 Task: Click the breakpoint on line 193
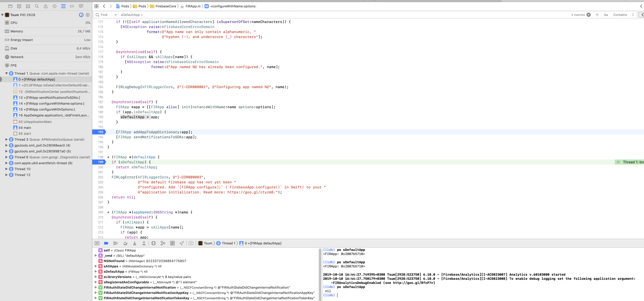point(100,132)
